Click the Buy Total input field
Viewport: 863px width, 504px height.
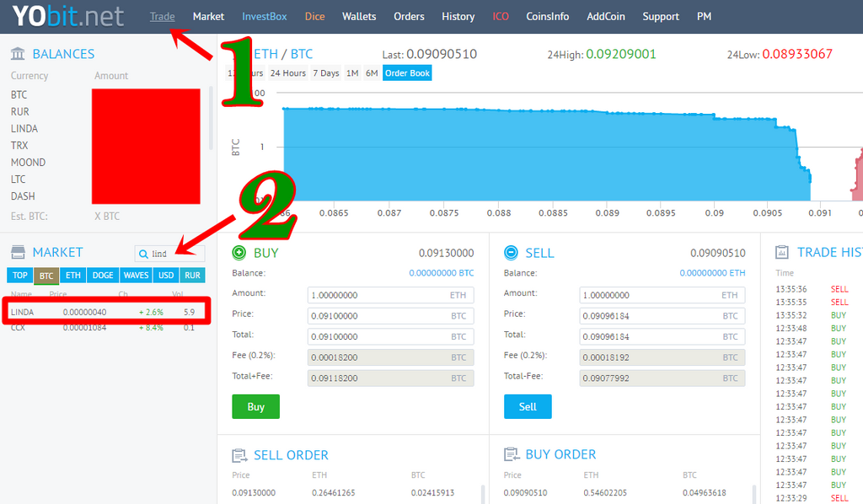pyautogui.click(x=391, y=336)
